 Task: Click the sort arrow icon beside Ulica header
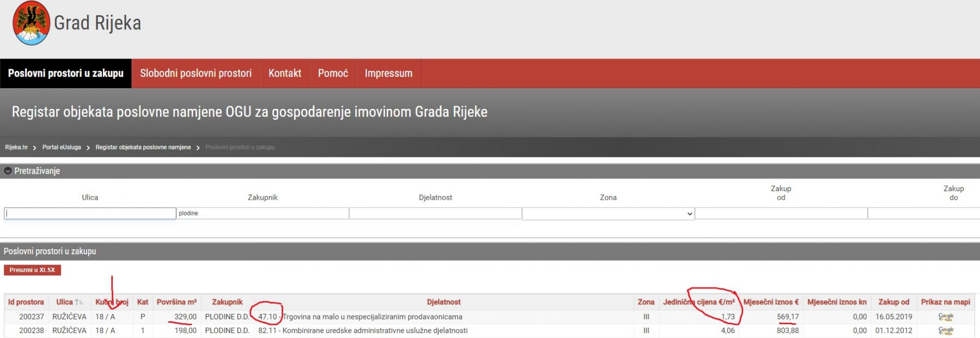(79, 302)
